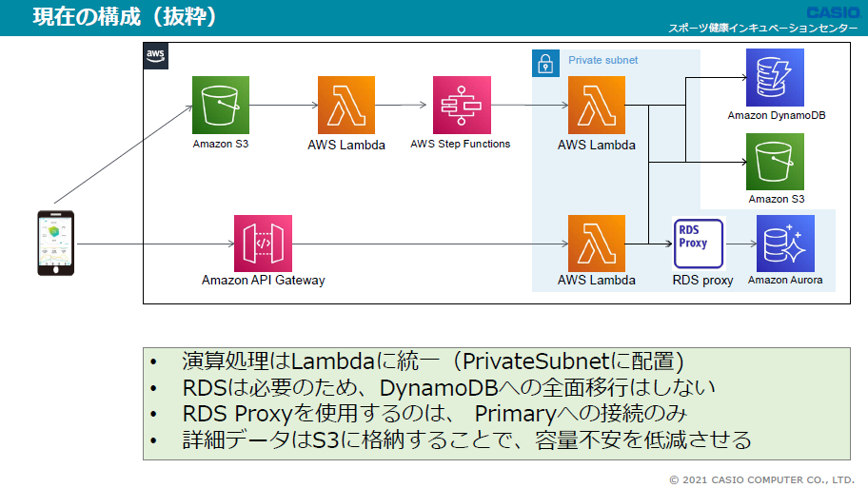Image resolution: width=868 pixels, height=488 pixels.
Task: Click 'AWS Lambda' label under bottom Lambda icon
Action: point(596,280)
